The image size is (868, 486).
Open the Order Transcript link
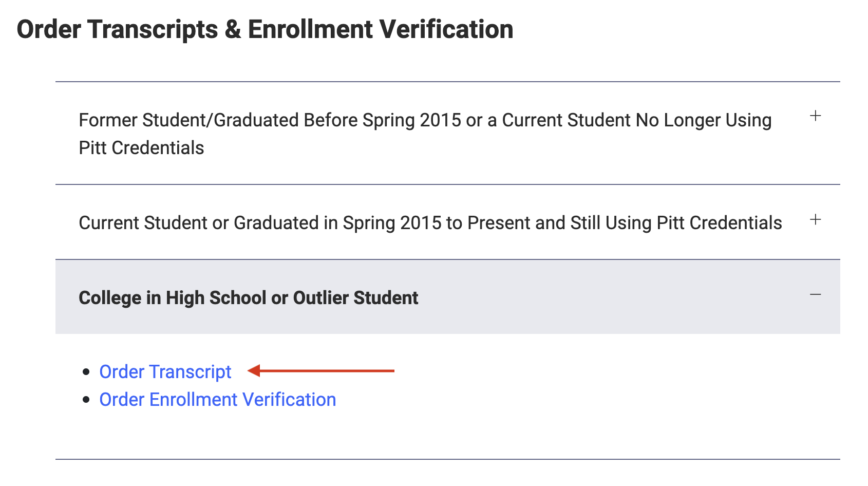point(165,371)
